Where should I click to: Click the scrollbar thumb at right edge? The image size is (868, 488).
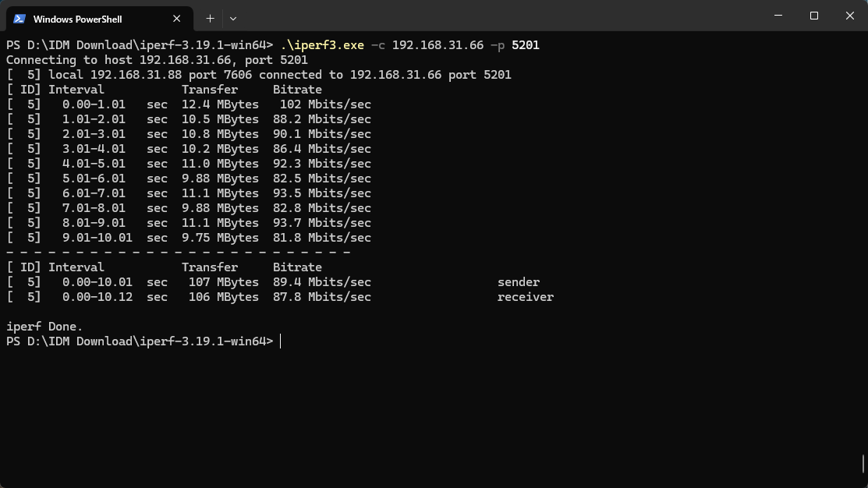864,464
